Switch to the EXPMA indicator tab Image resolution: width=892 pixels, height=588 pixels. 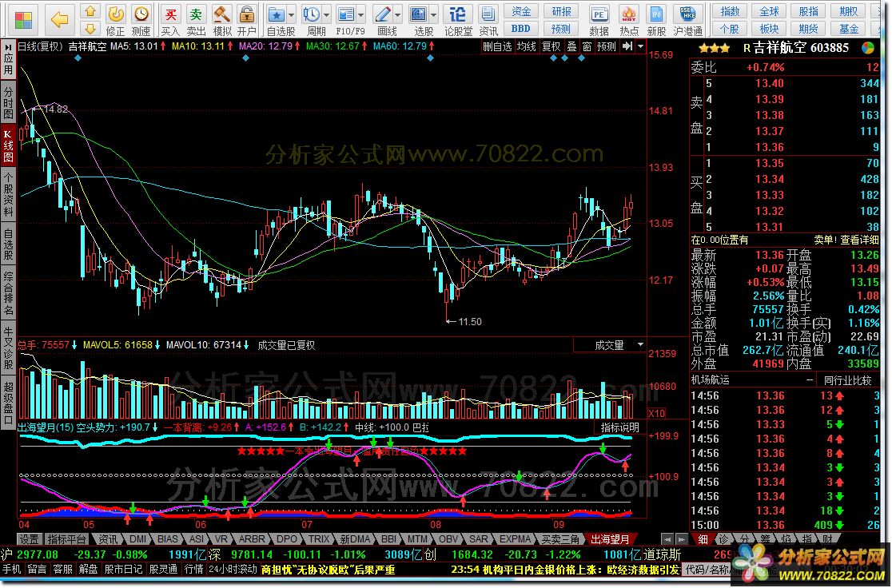[x=515, y=539]
